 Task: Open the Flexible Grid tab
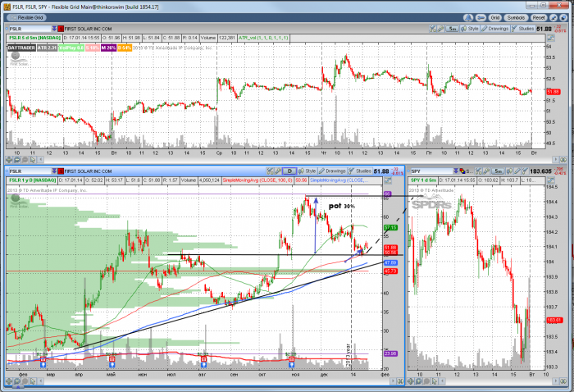point(26,17)
